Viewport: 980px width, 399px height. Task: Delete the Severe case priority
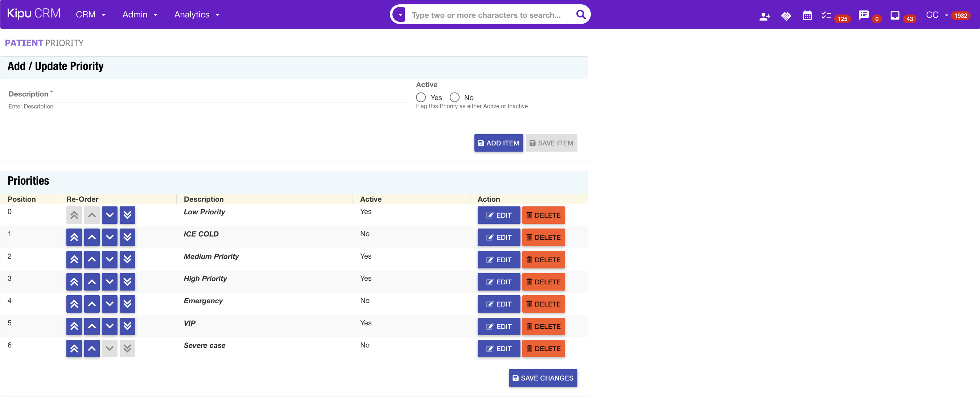(543, 349)
